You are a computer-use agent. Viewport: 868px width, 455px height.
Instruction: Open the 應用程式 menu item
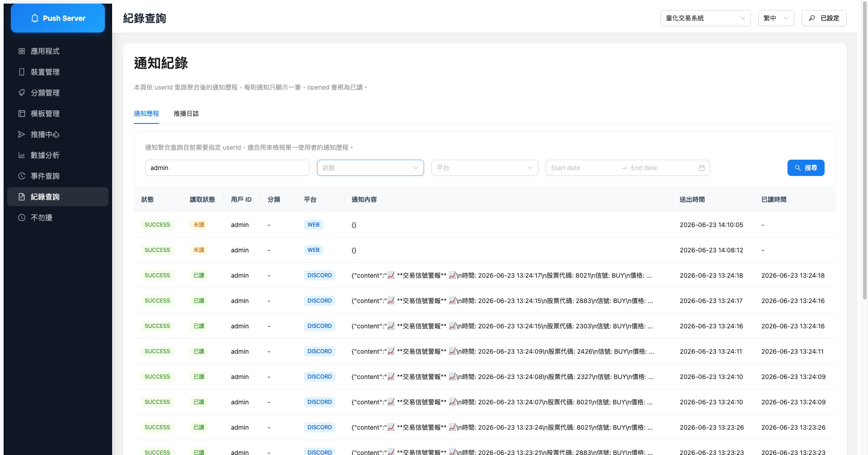[x=58, y=51]
